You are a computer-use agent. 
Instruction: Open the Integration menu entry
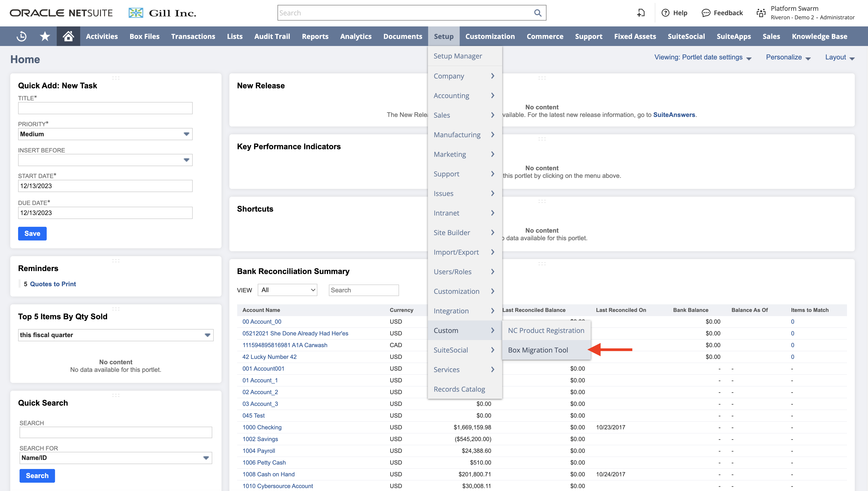[x=465, y=311]
